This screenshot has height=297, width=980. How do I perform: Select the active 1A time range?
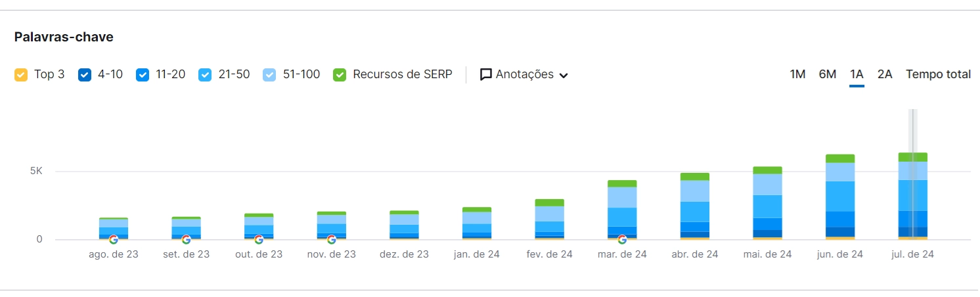point(857,74)
